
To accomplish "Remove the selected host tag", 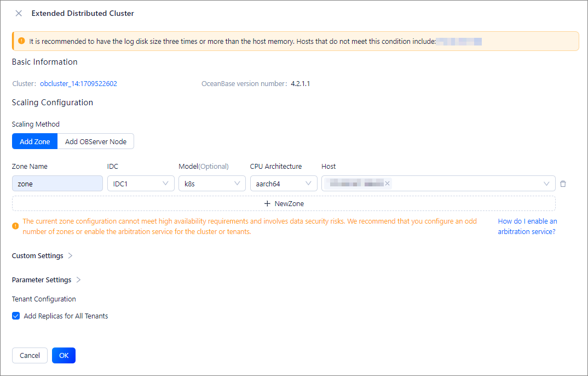I will (x=387, y=184).
